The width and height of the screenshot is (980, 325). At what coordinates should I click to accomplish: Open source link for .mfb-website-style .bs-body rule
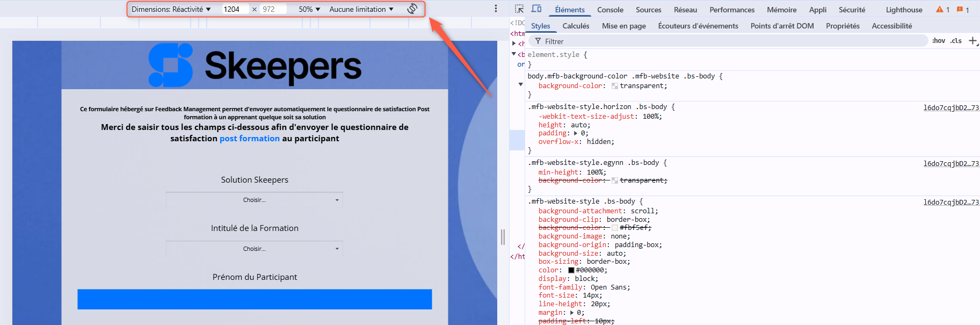click(x=951, y=202)
